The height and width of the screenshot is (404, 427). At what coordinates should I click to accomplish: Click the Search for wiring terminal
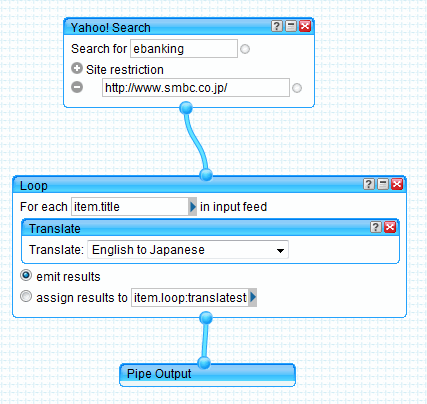(x=245, y=49)
